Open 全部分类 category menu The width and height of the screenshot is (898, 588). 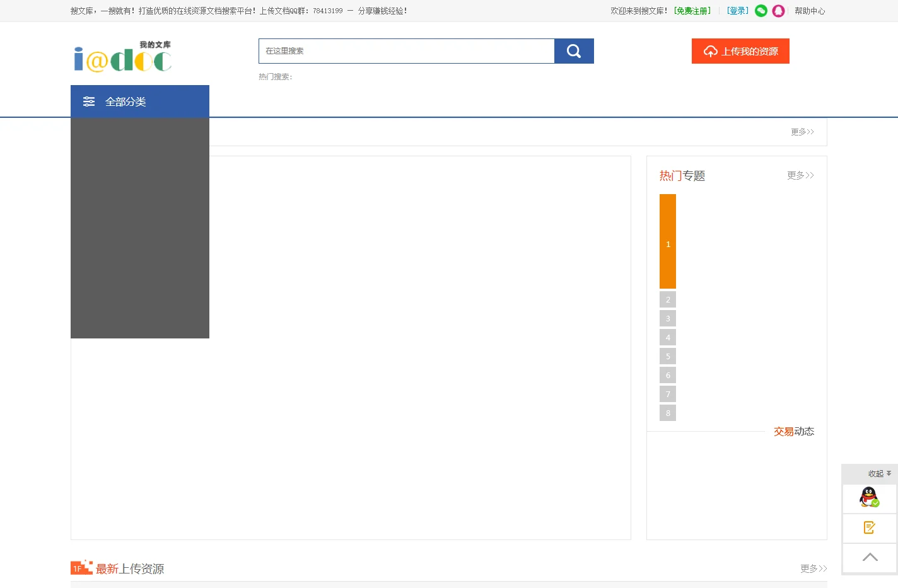(140, 101)
